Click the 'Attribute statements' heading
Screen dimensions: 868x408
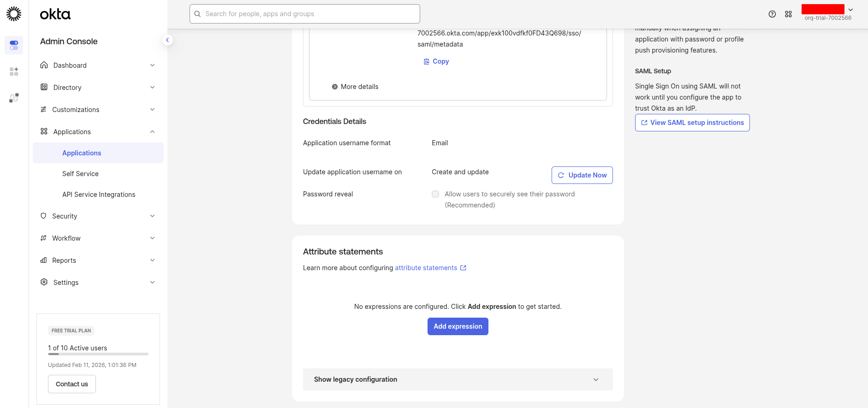point(343,252)
